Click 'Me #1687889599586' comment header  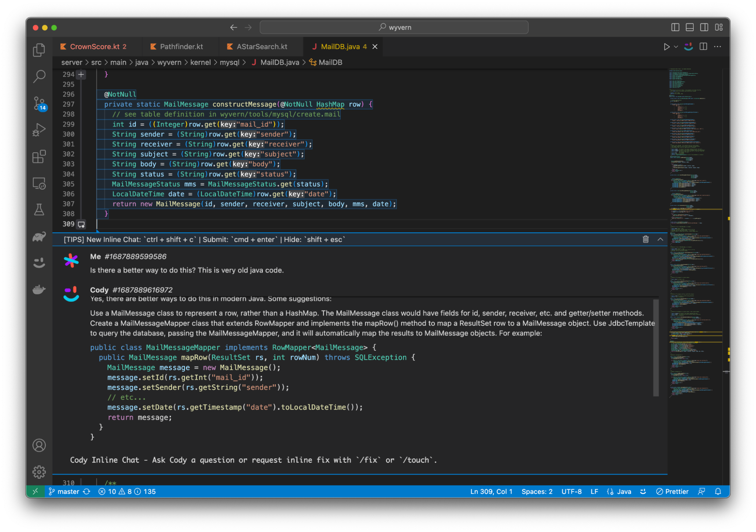point(128,257)
